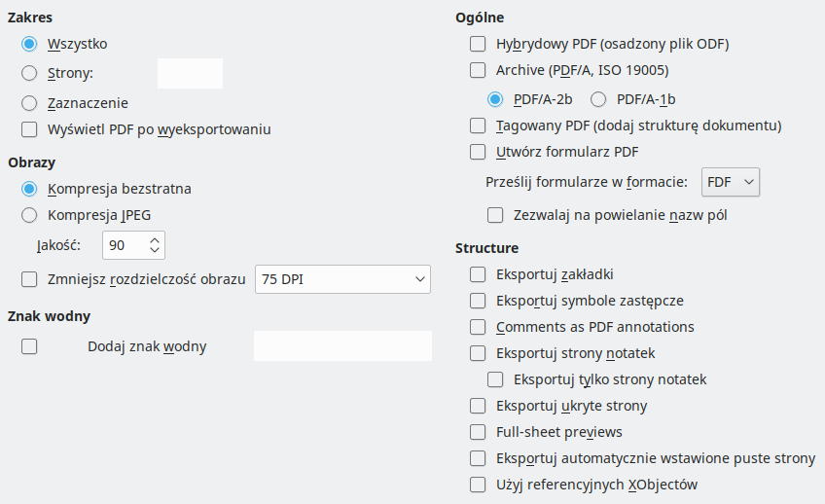Screen dimensions: 825x504
Task: Select the PDF/A-1b radio button
Action: point(598,98)
